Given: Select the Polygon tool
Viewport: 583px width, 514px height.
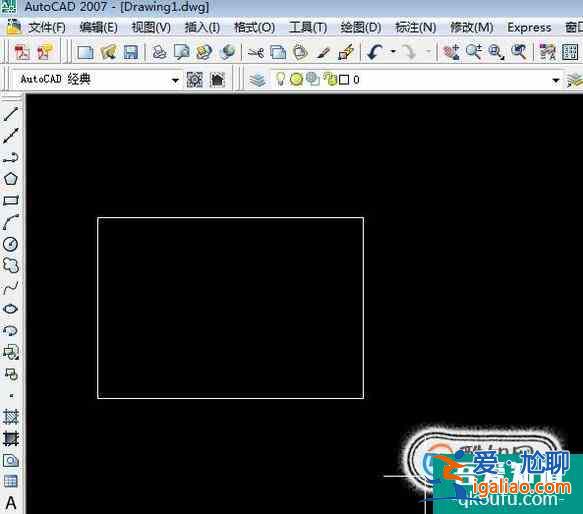Looking at the screenshot, I should pyautogui.click(x=11, y=179).
